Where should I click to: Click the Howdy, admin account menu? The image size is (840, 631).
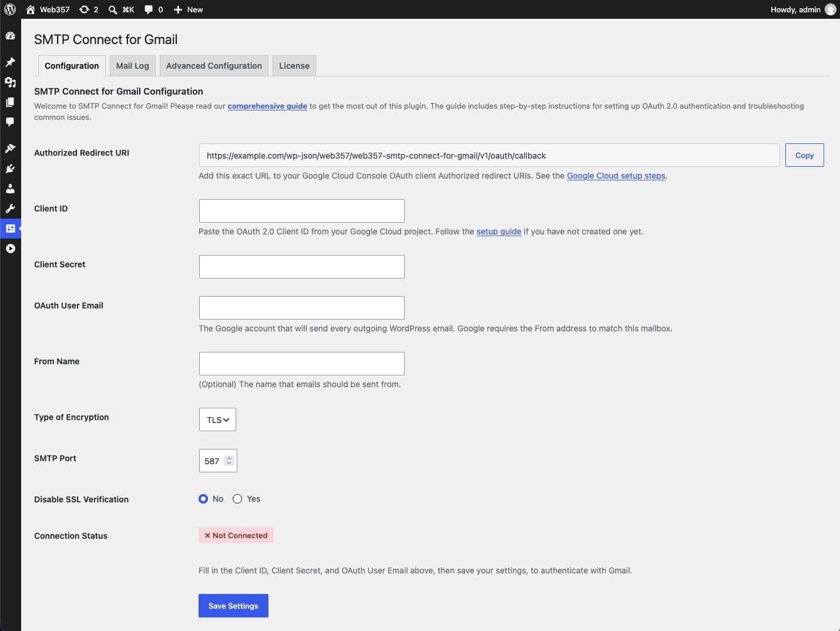coord(802,9)
